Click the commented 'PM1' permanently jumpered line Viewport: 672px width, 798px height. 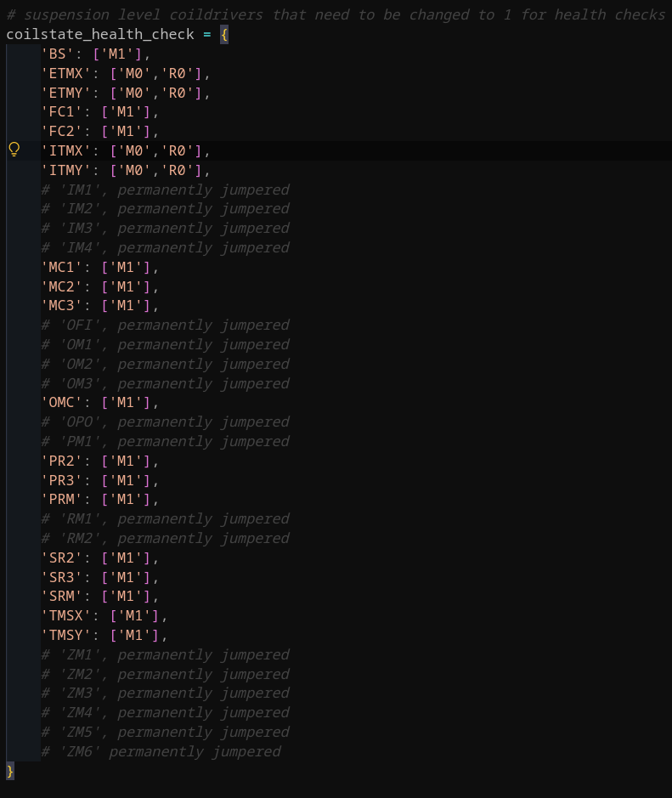166,441
